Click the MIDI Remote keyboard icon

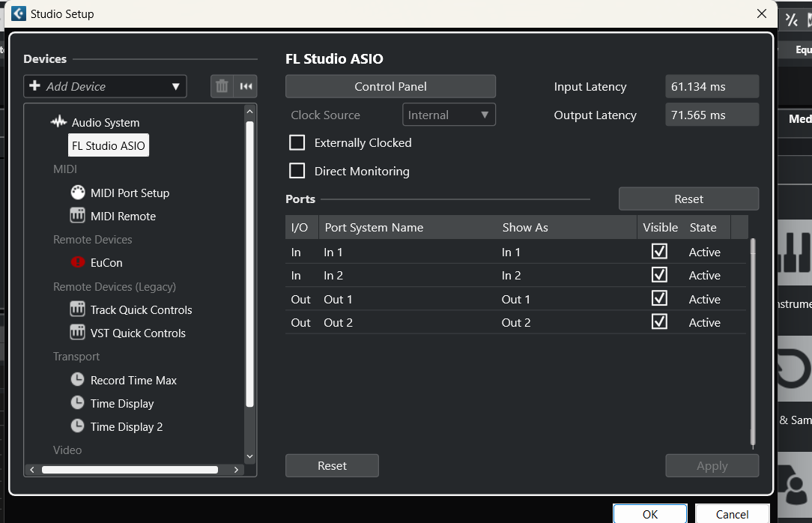click(x=78, y=215)
